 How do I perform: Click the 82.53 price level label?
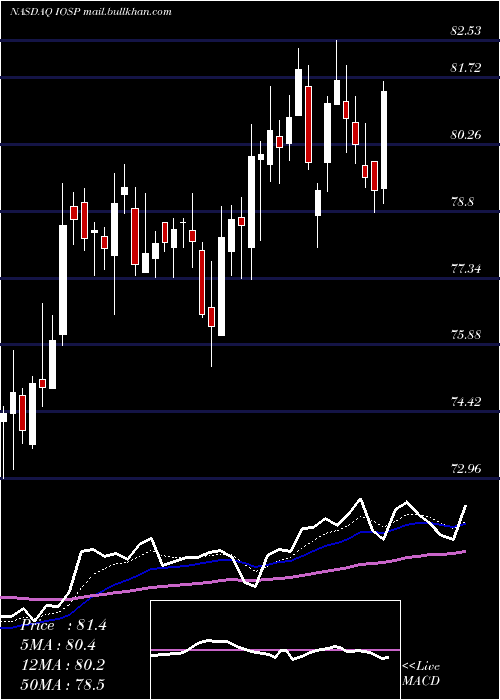tap(466, 31)
